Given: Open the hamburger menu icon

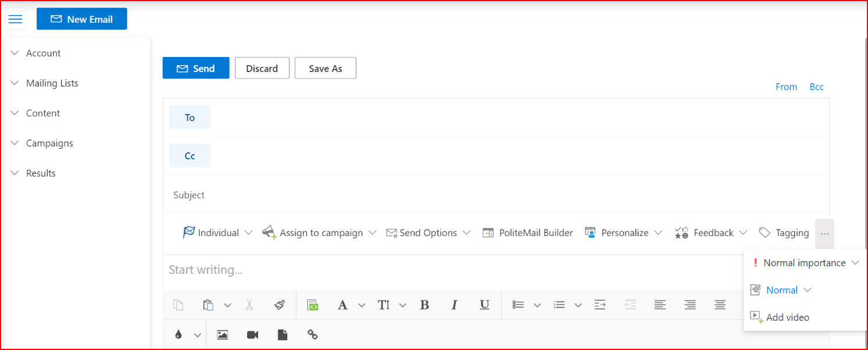Looking at the screenshot, I should [x=15, y=19].
